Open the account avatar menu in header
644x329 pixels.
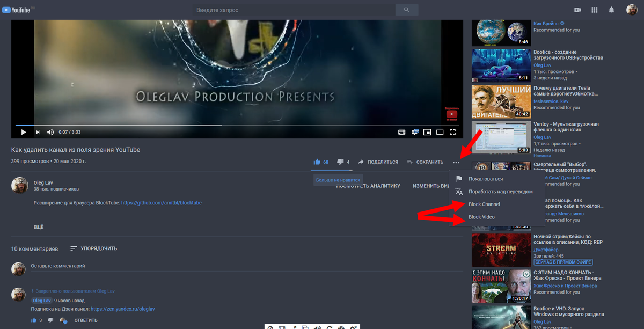point(632,10)
